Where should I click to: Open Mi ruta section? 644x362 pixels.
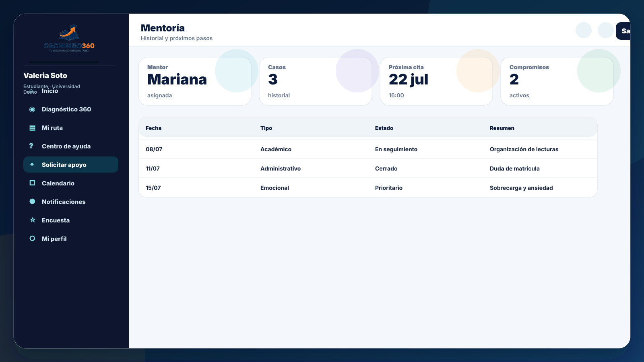(71, 128)
